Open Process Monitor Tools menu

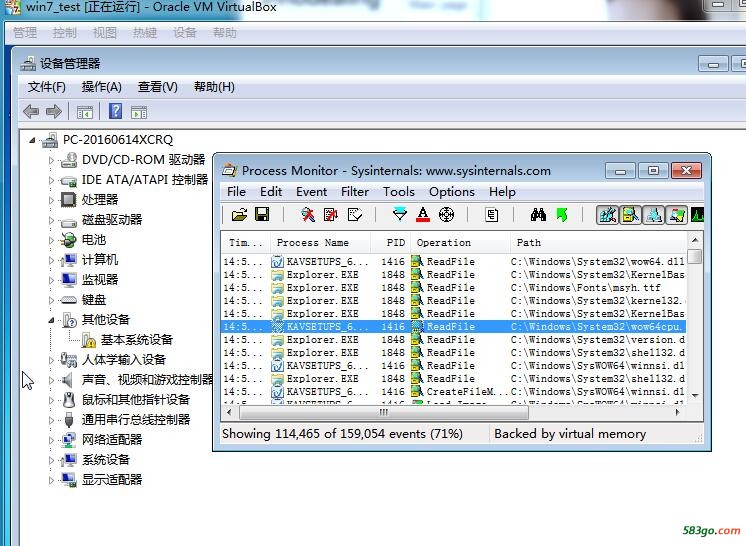399,192
